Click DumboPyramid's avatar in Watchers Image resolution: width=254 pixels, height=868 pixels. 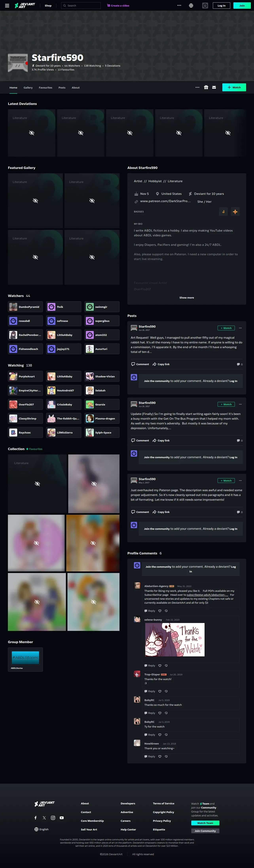click(13, 307)
